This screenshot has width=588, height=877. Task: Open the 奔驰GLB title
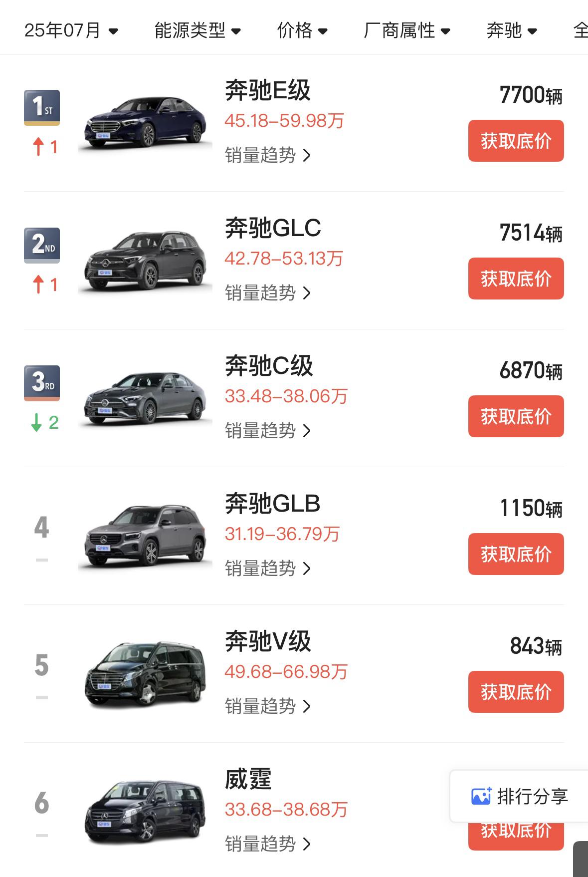272,504
